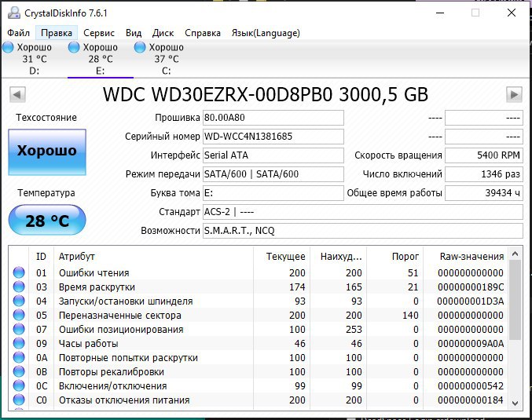The height and width of the screenshot is (420, 532).
Task: Click the Текущее column header
Action: click(x=281, y=256)
